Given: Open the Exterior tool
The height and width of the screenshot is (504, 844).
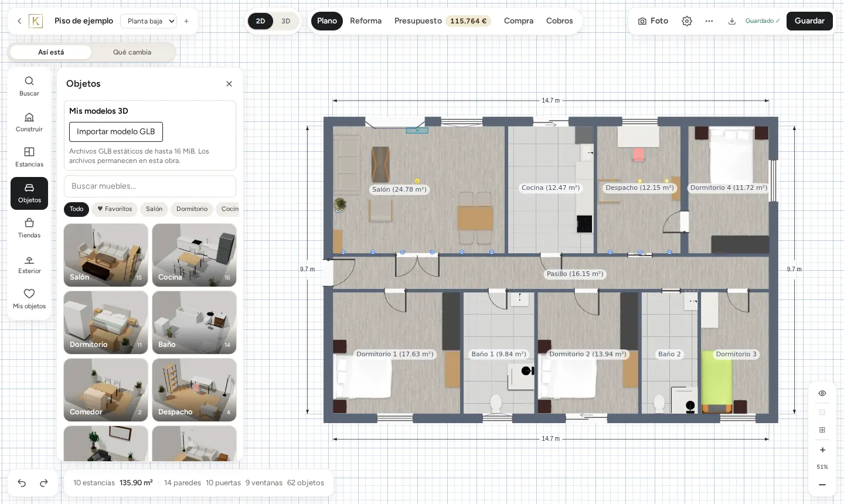Looking at the screenshot, I should coord(29,264).
